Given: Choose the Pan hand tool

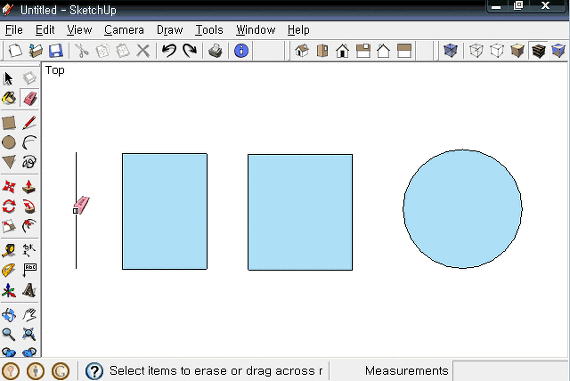Looking at the screenshot, I should point(29,315).
